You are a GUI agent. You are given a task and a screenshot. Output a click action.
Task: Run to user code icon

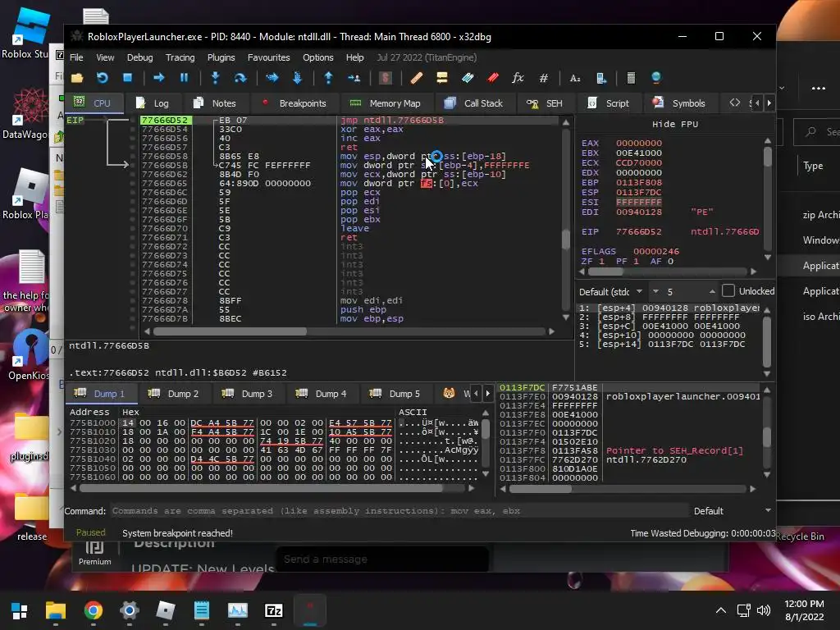tap(354, 78)
